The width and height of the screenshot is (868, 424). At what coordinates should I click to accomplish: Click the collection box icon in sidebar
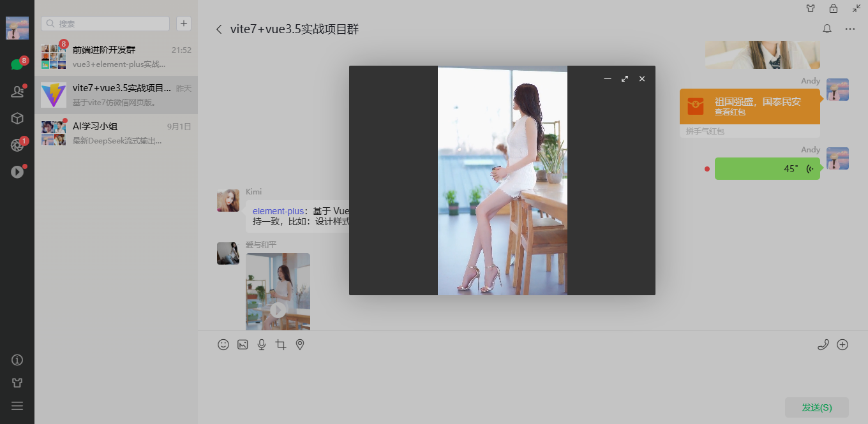pyautogui.click(x=17, y=118)
